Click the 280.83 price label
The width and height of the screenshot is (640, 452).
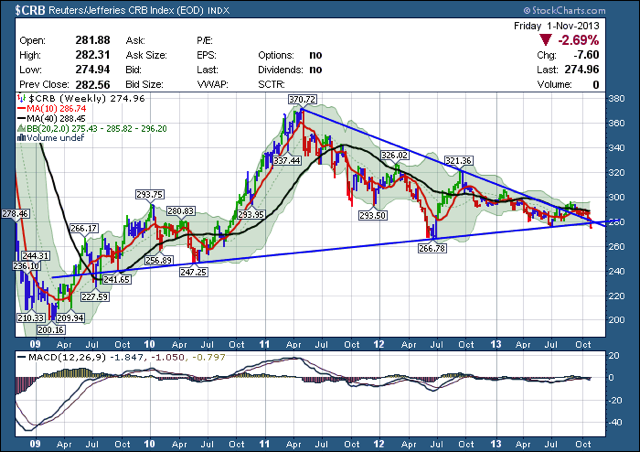[181, 211]
